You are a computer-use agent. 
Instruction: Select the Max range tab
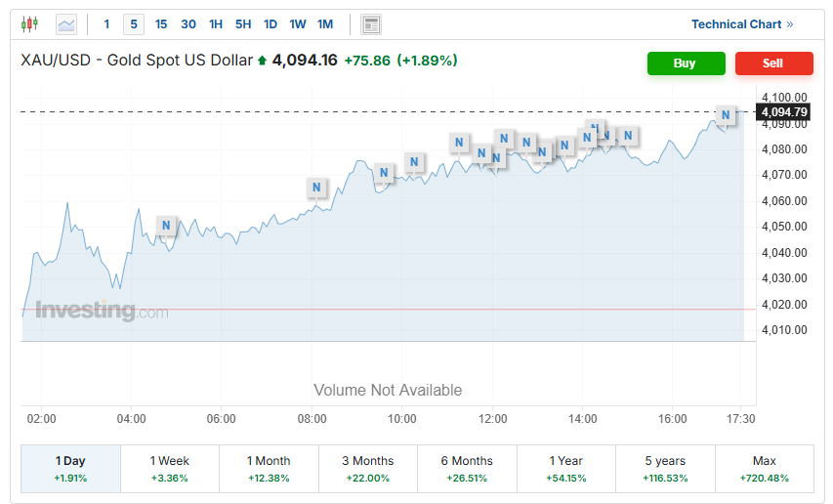point(764,468)
